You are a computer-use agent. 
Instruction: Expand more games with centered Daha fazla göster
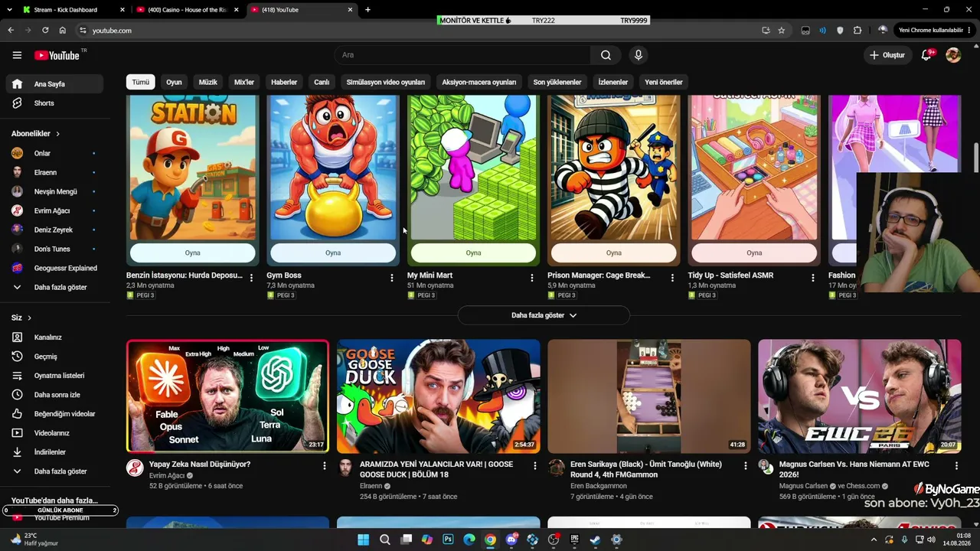tap(544, 315)
